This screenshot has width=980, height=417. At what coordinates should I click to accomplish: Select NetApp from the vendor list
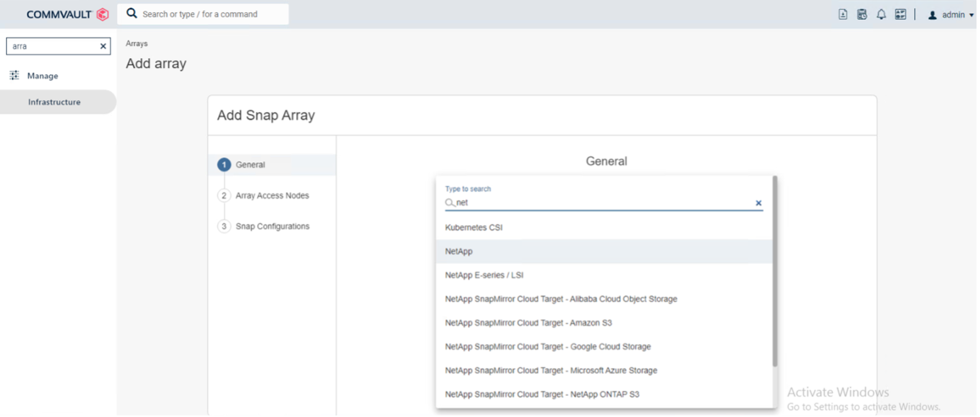pyautogui.click(x=459, y=251)
